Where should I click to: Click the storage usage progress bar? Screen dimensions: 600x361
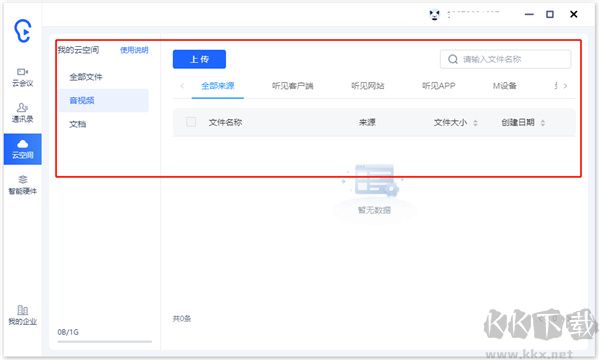104,341
